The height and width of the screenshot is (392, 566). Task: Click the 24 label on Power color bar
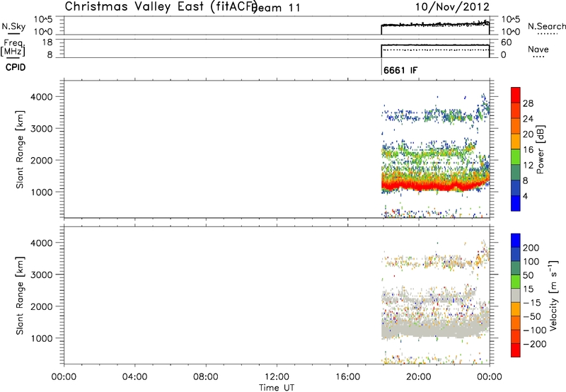528,119
